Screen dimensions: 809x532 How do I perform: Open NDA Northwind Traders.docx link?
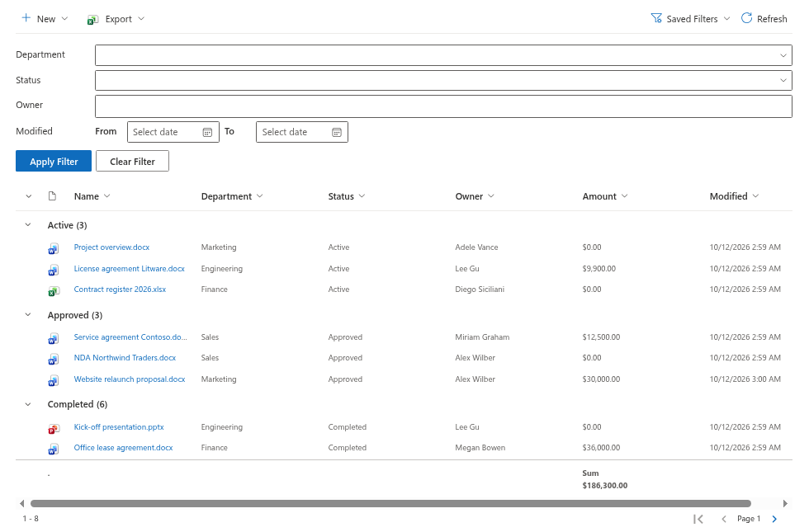pyautogui.click(x=125, y=357)
